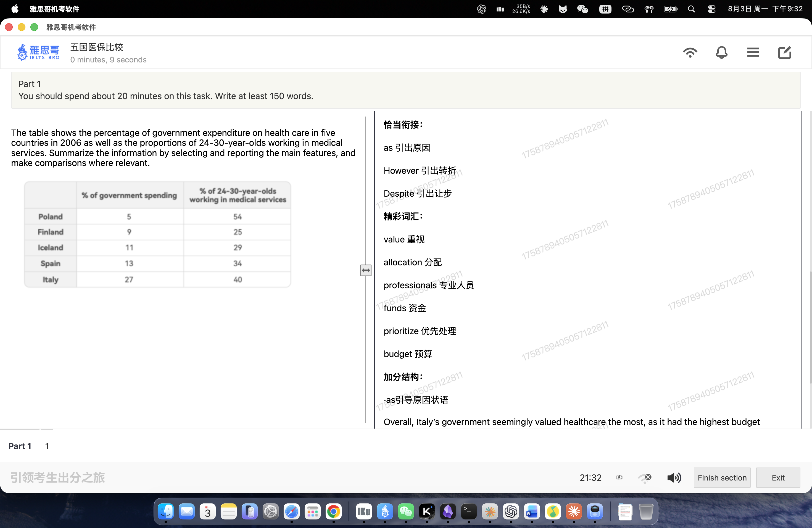The height and width of the screenshot is (528, 812).
Task: Toggle the 拼 input method indicator
Action: (605, 9)
